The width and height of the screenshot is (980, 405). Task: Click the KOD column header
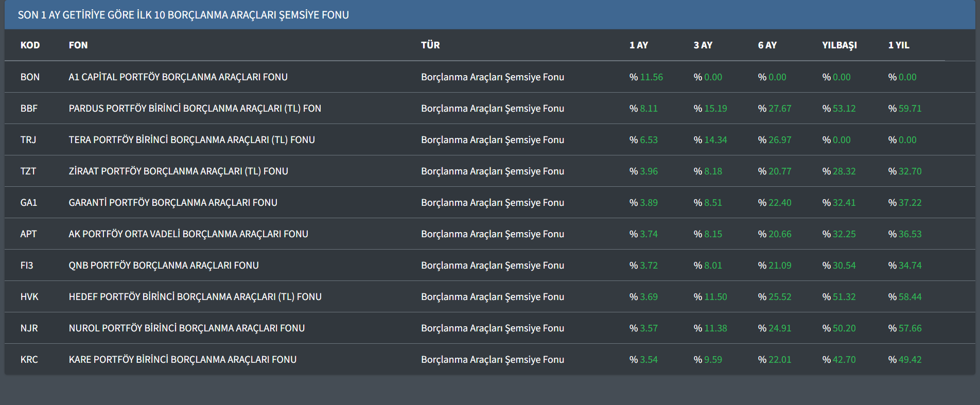(30, 45)
